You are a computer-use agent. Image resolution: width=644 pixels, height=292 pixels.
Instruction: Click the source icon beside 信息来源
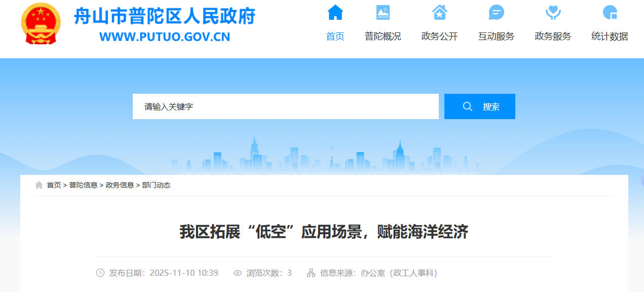(x=311, y=273)
